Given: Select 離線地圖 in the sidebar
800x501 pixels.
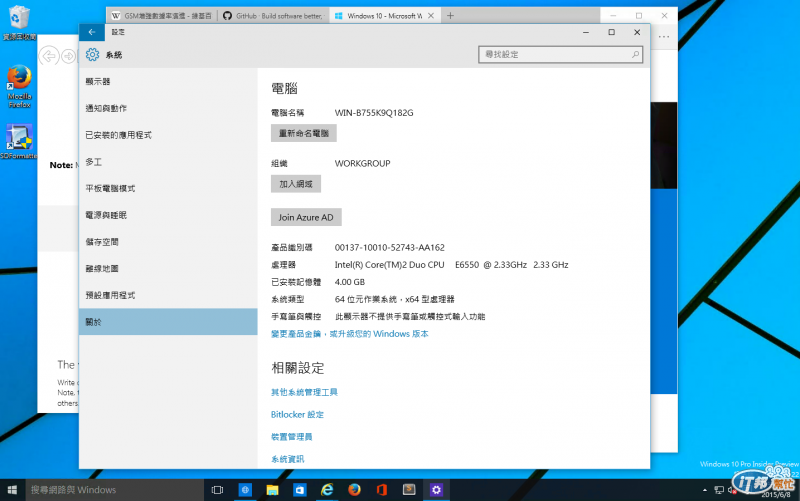Looking at the screenshot, I should pyautogui.click(x=168, y=268).
